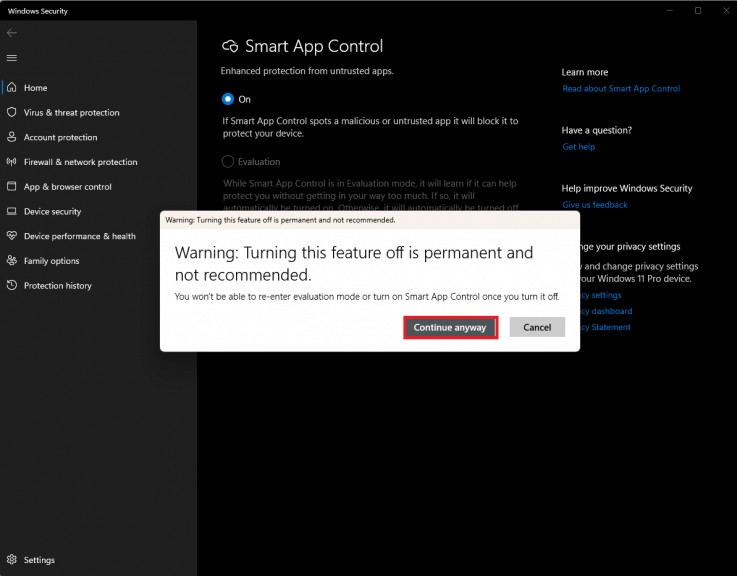Click the Get help link
The image size is (737, 576).
coord(579,147)
